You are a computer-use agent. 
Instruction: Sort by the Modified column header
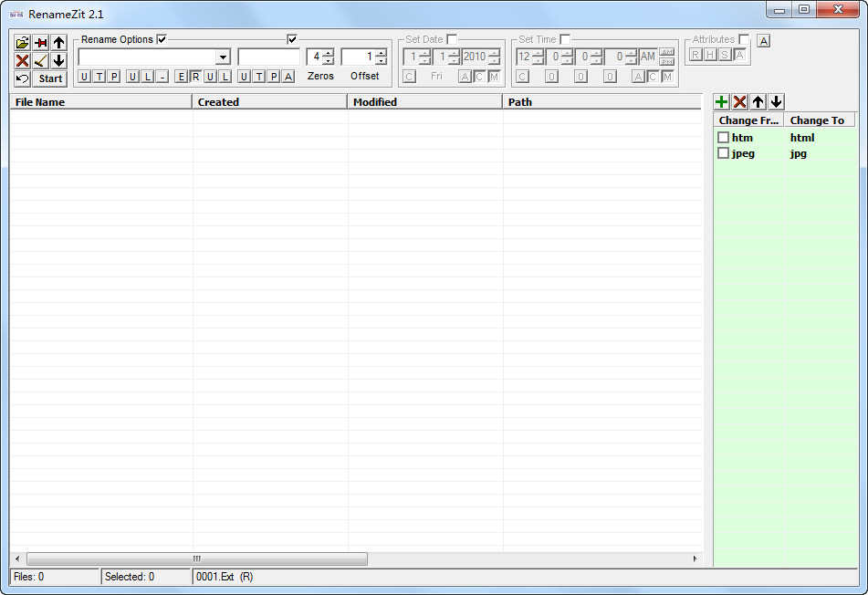point(424,102)
